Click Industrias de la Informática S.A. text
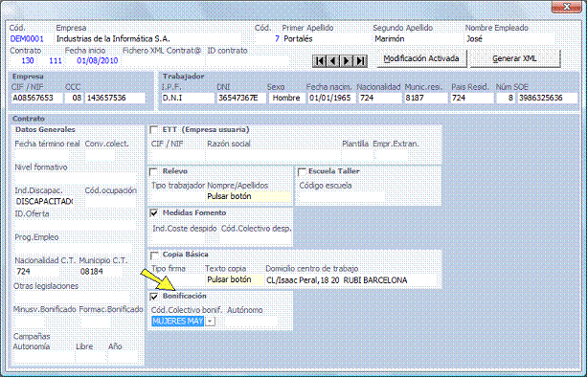This screenshot has width=588, height=378. point(113,39)
